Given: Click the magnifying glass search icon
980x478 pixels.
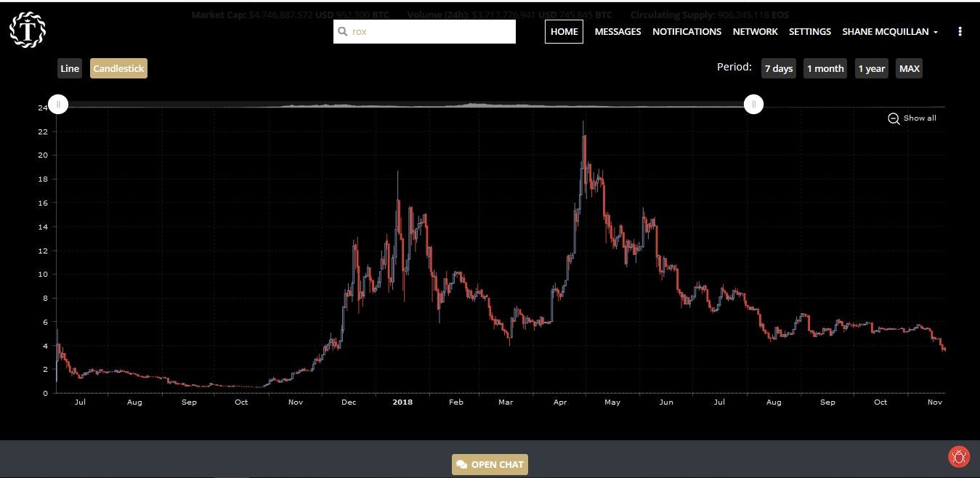Looking at the screenshot, I should coord(341,31).
